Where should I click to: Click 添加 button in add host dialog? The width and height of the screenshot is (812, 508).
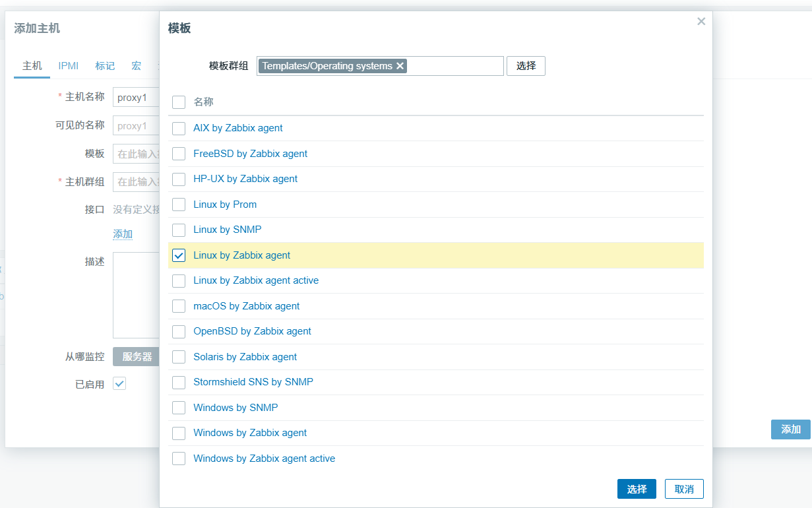click(x=791, y=429)
